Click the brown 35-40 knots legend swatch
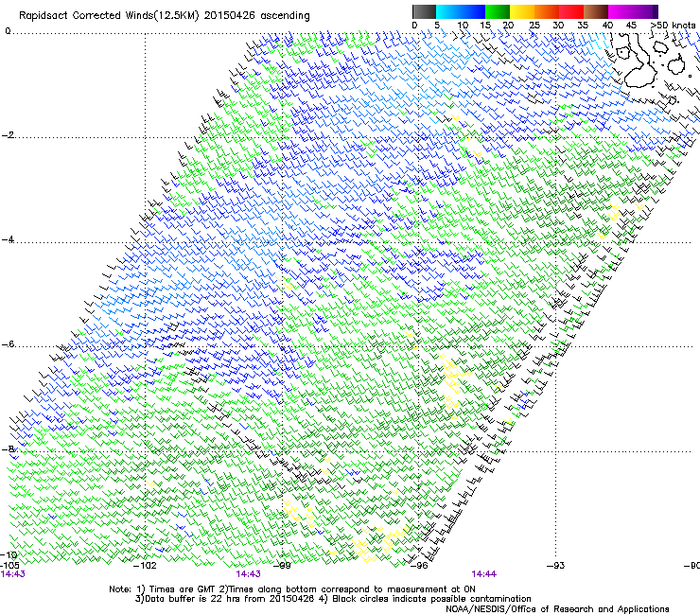The width and height of the screenshot is (700, 615). pos(596,11)
